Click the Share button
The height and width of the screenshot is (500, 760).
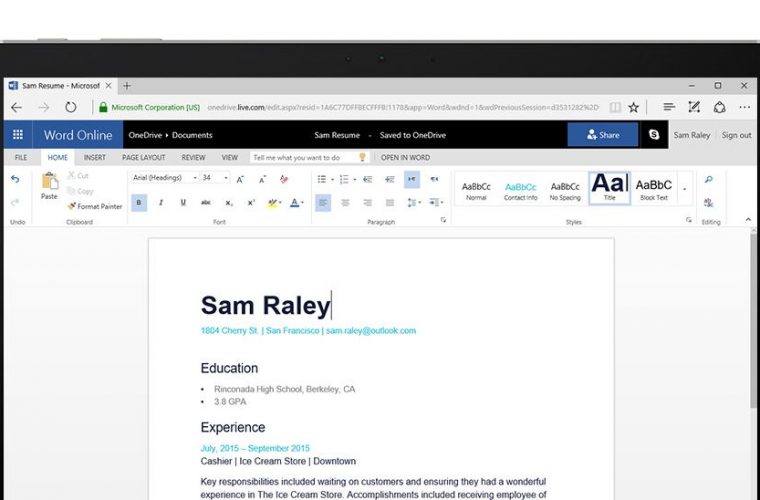(x=603, y=135)
